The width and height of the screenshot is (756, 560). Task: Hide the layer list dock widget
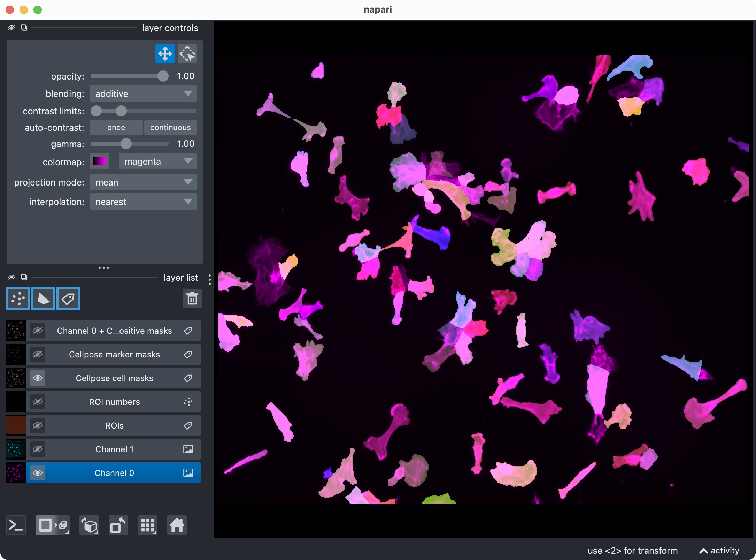[x=11, y=277]
